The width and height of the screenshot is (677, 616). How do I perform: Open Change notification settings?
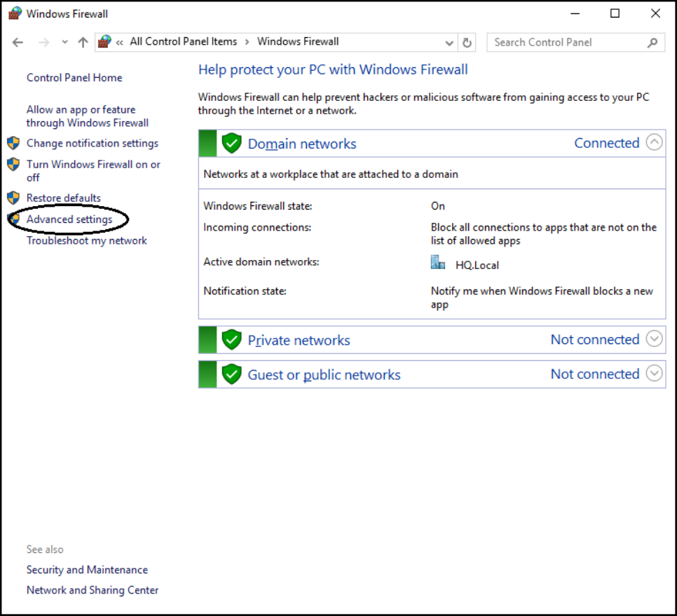(93, 144)
